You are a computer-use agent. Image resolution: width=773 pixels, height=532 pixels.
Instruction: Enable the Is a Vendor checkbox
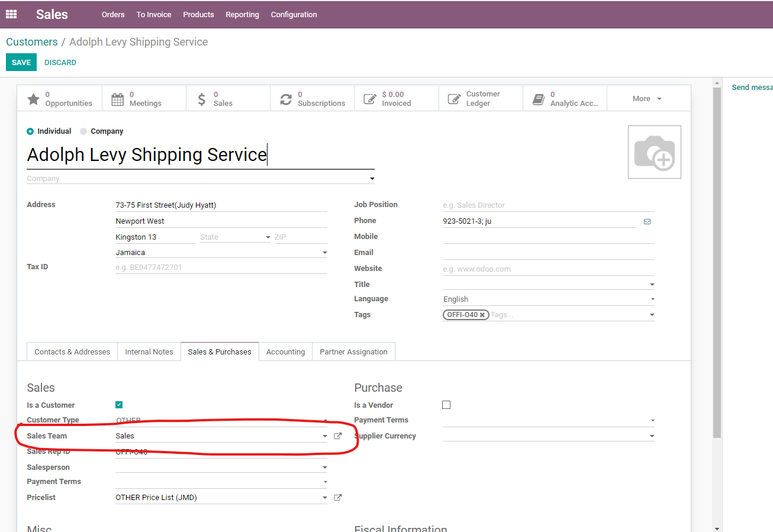[x=446, y=405]
